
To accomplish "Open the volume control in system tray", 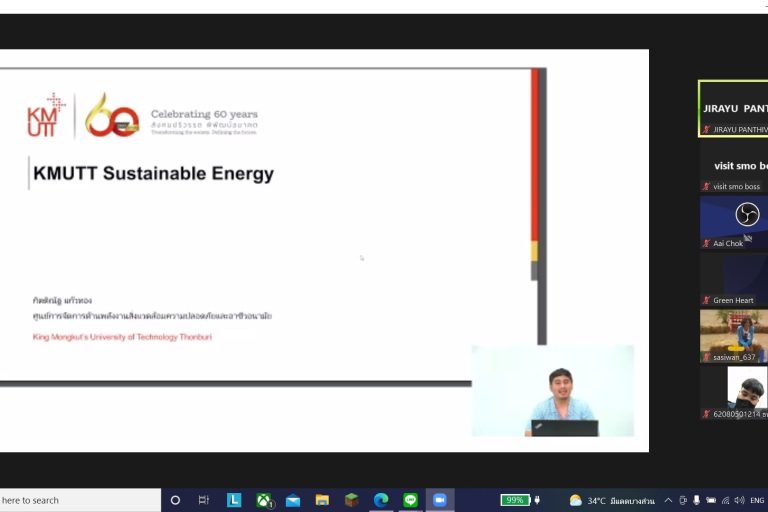I will pos(739,500).
